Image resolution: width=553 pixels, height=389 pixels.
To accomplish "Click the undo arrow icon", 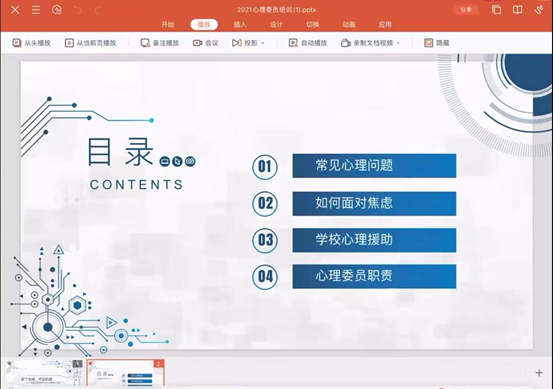I will click(x=78, y=10).
